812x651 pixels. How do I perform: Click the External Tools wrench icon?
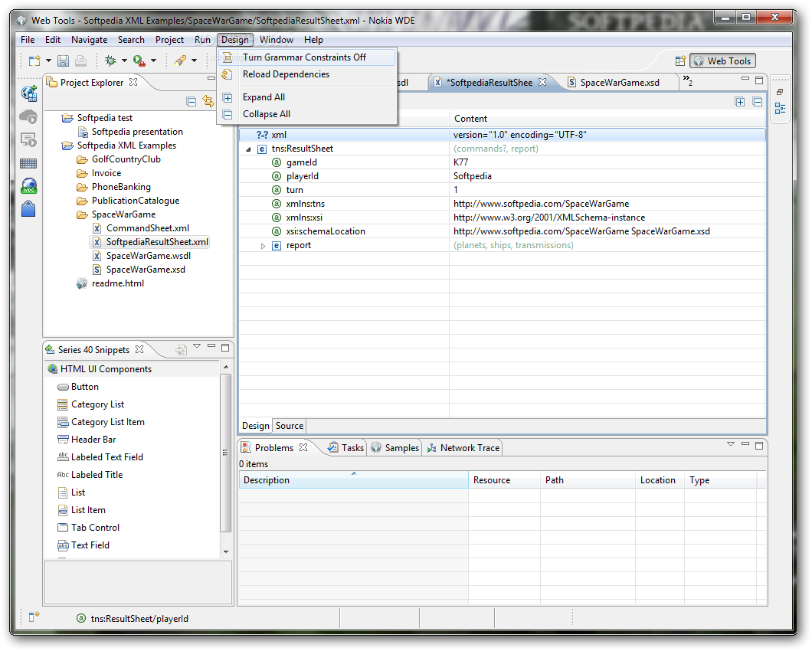tap(180, 61)
